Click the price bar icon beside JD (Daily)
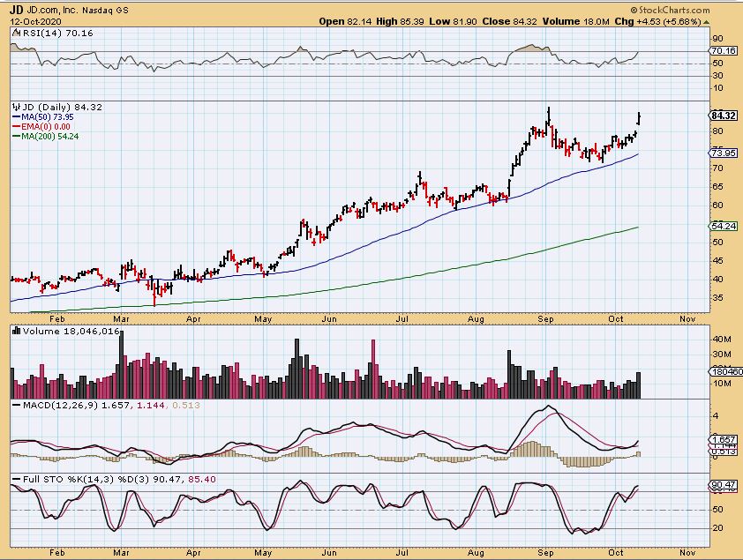 (16, 107)
